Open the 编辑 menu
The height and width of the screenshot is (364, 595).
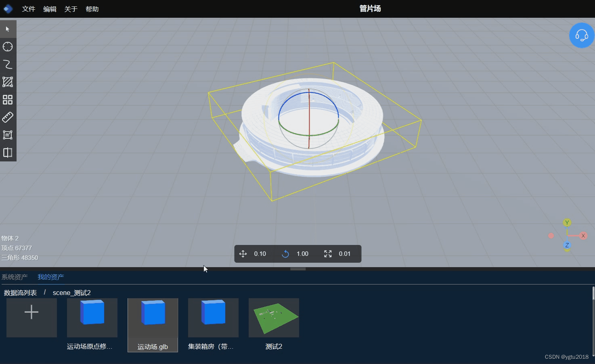pos(50,9)
